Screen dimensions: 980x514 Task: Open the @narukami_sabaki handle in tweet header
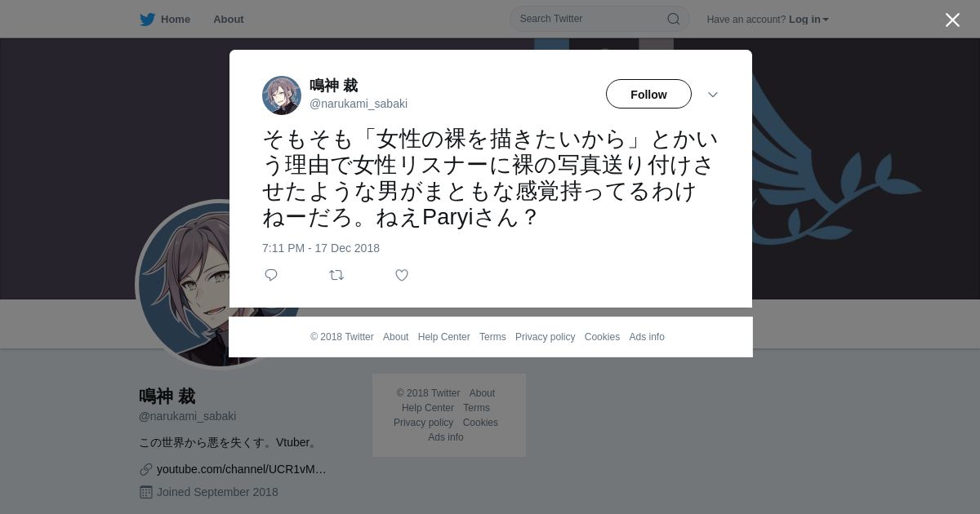359,104
